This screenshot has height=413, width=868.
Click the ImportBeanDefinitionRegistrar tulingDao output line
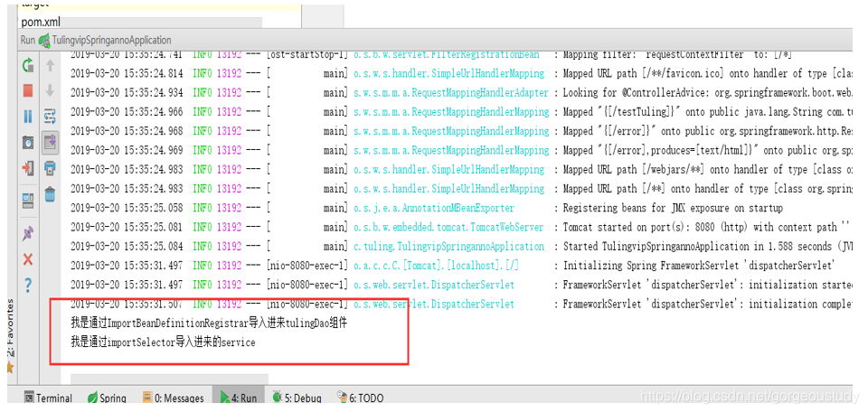pyautogui.click(x=209, y=324)
